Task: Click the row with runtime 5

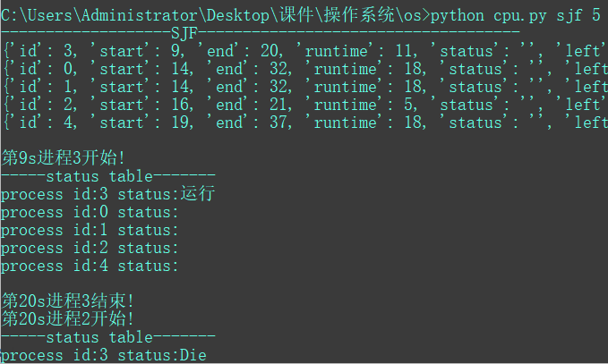Action: tap(304, 105)
